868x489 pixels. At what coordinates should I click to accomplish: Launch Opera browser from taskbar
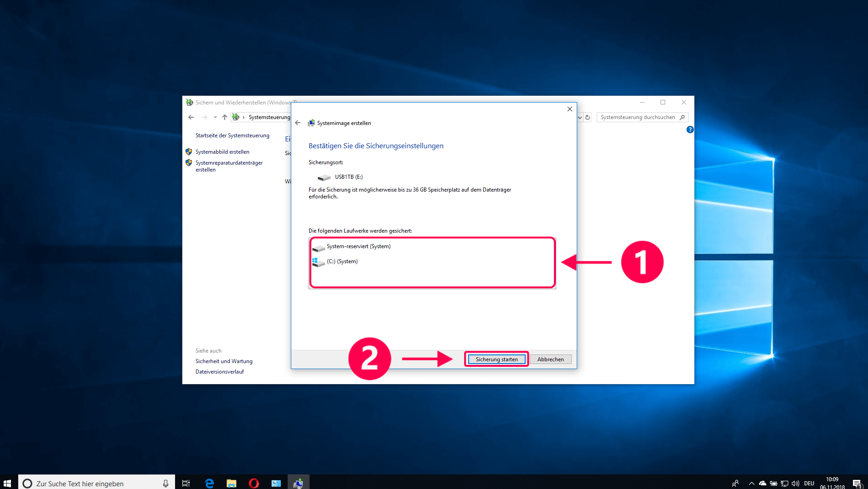pos(254,484)
